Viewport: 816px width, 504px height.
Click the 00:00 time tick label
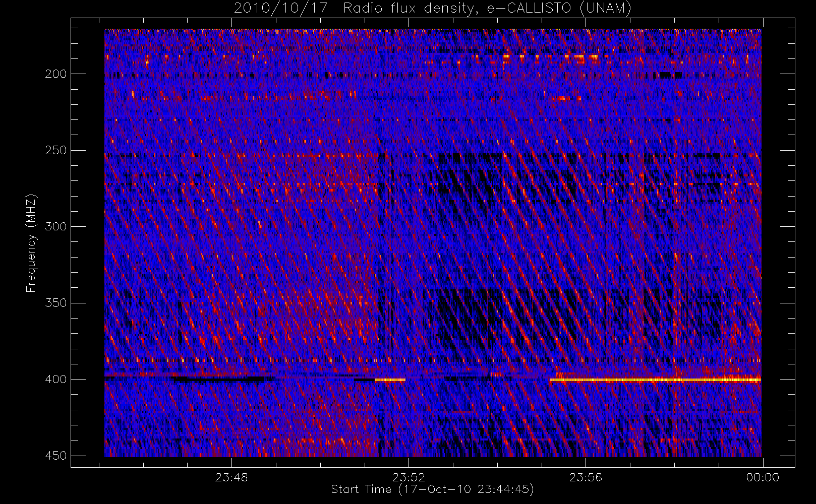click(763, 477)
